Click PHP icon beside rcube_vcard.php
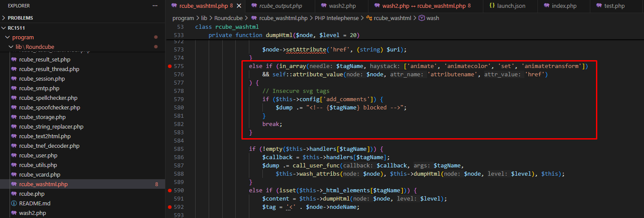The width and height of the screenshot is (644, 218). point(14,174)
